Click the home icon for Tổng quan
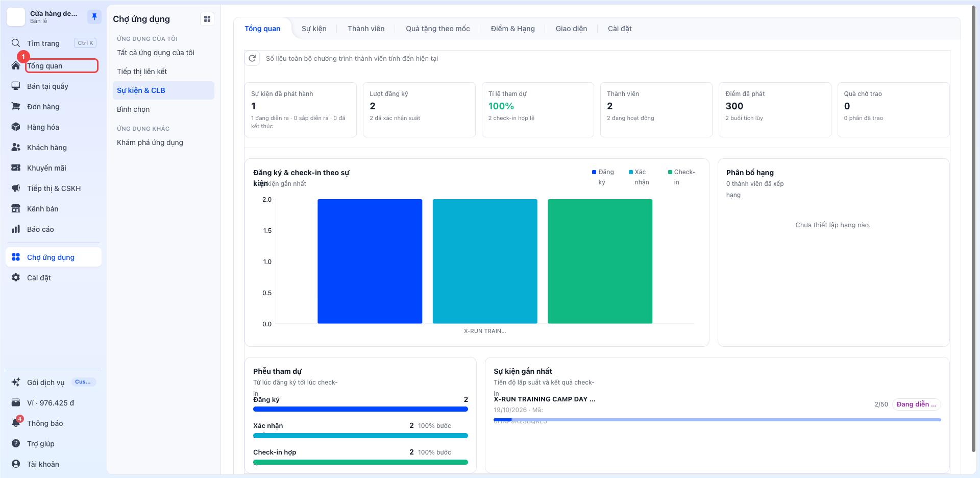The height and width of the screenshot is (478, 980). 16,66
